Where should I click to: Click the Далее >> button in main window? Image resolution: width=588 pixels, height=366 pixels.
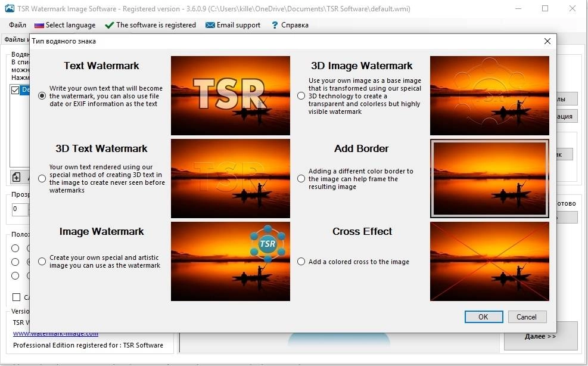pyautogui.click(x=540, y=336)
